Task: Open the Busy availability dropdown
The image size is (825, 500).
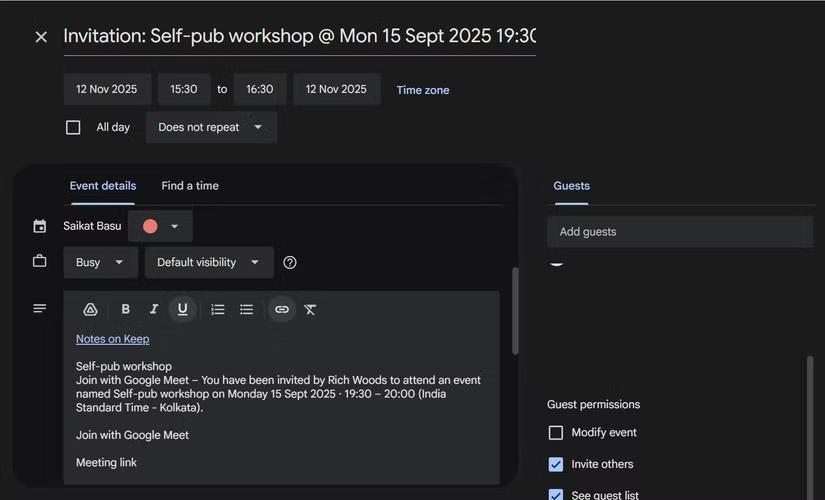Action: click(100, 262)
